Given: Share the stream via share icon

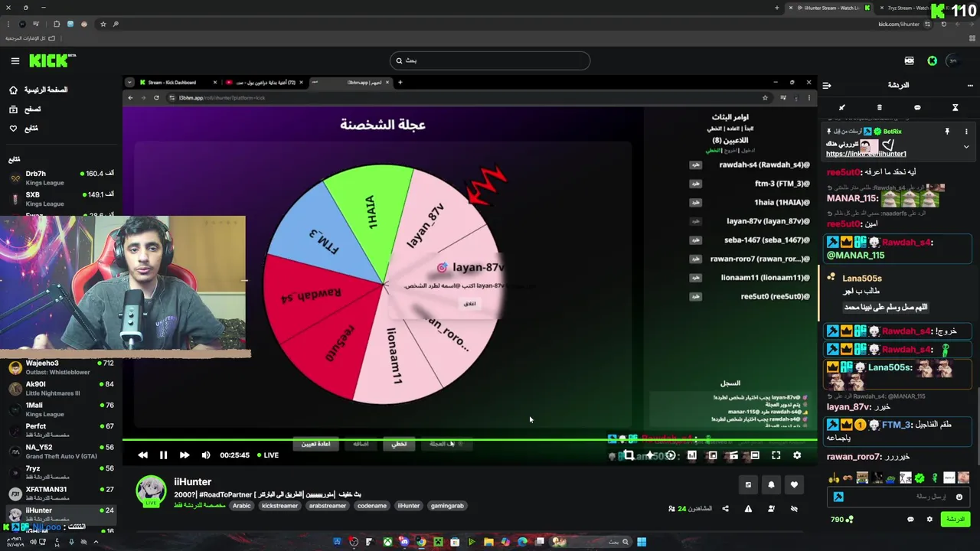Looking at the screenshot, I should pos(725,509).
